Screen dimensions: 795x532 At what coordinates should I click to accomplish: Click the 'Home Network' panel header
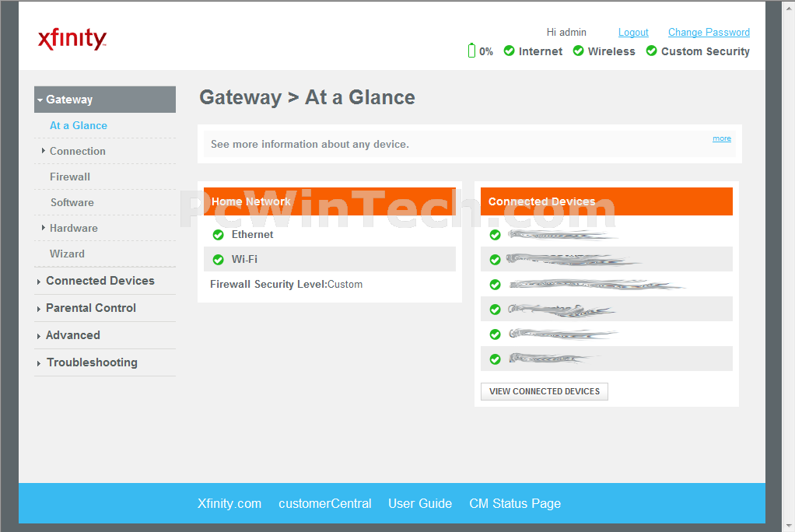pos(330,201)
